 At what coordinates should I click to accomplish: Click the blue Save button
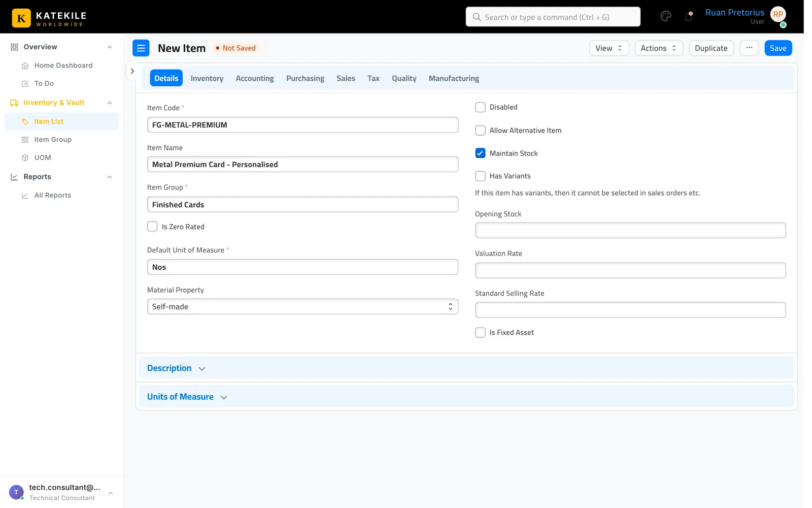(777, 48)
